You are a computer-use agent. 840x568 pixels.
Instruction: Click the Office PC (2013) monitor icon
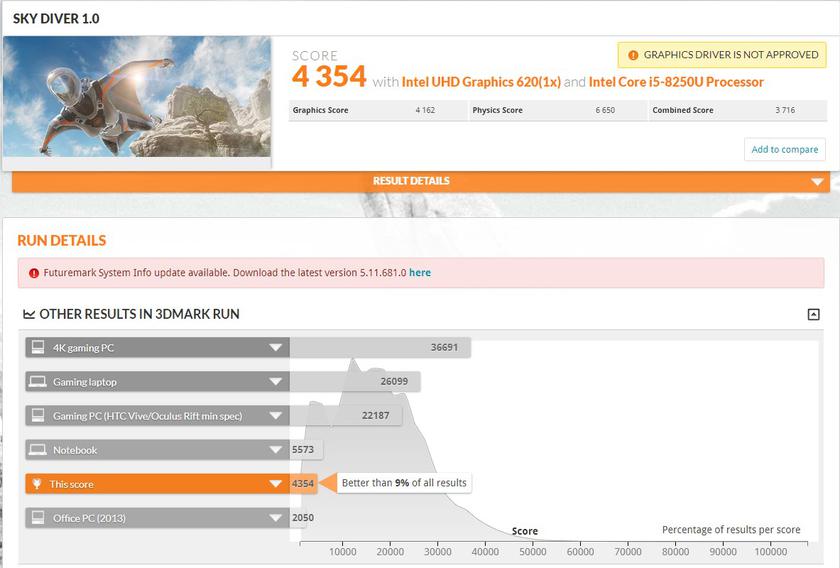[38, 518]
